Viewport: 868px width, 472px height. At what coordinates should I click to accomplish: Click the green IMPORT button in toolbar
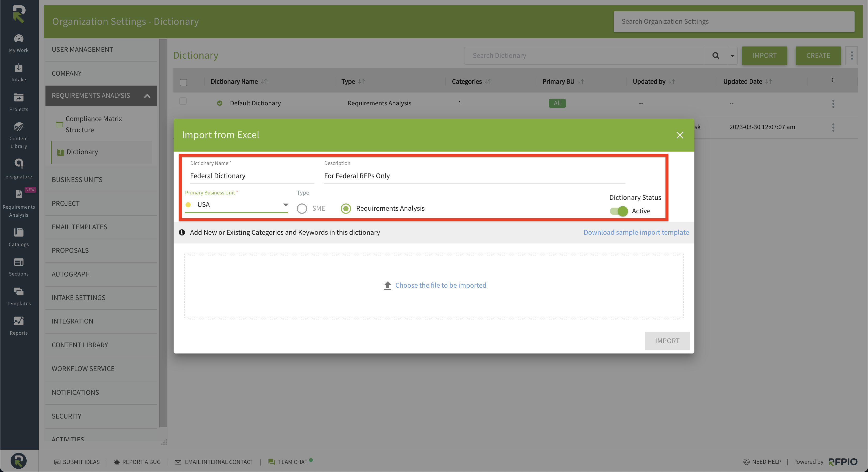tap(764, 56)
